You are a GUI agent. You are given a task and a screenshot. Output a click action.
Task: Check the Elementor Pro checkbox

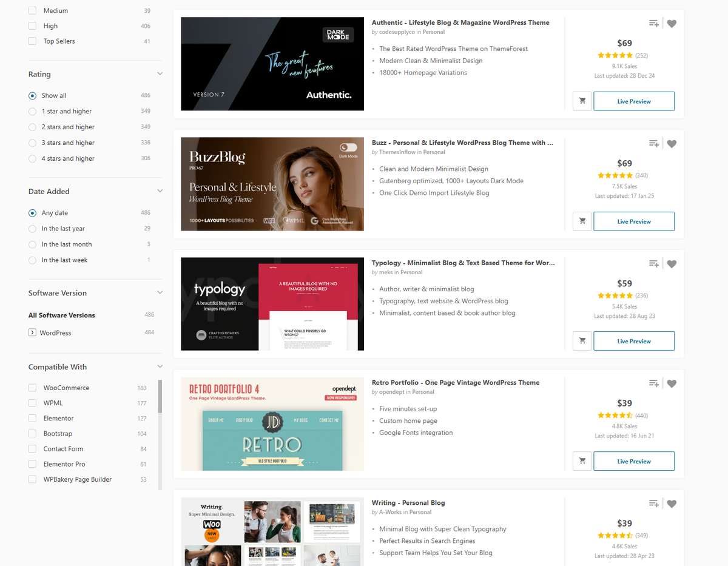coord(32,464)
